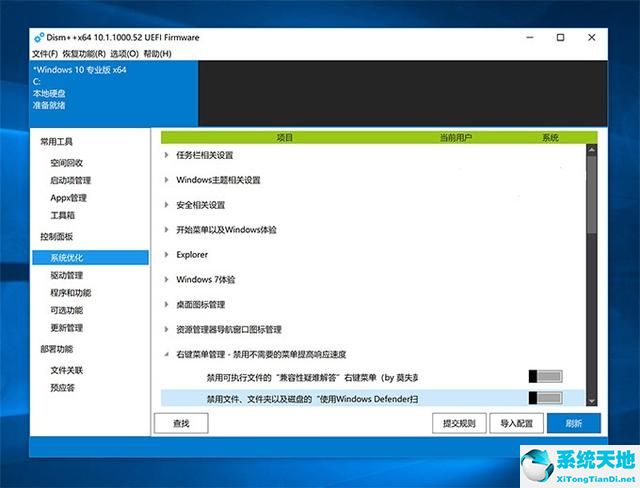Click the 项目 column header
Screen dimensions: 640x488
tap(284, 138)
